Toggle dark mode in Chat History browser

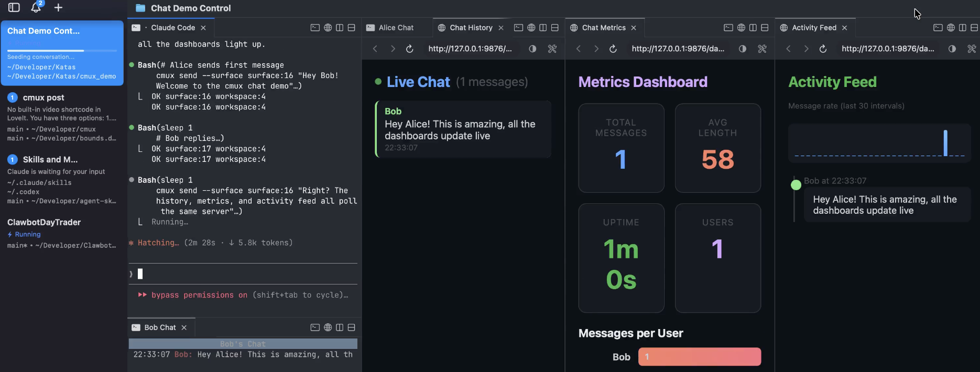(532, 49)
